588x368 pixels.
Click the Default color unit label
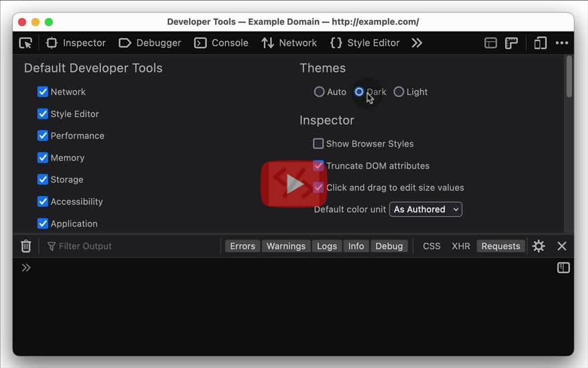coord(350,209)
